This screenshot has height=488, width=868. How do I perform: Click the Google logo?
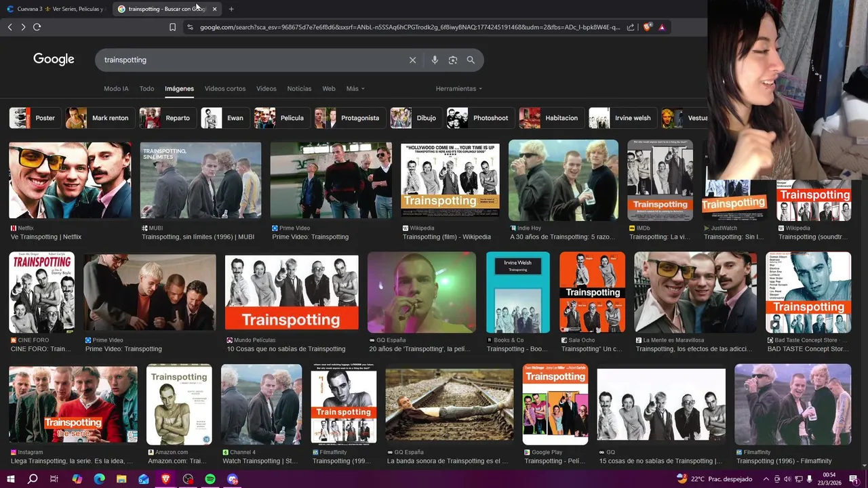click(x=54, y=60)
